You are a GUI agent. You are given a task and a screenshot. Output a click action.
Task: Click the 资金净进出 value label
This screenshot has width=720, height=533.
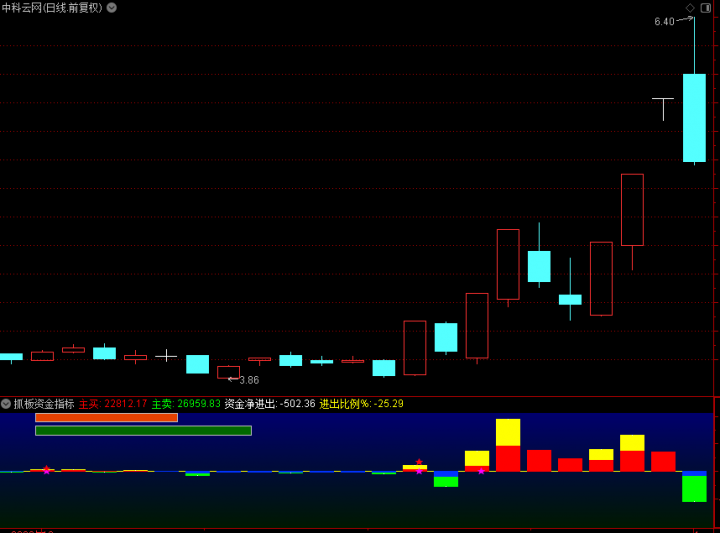click(270, 404)
